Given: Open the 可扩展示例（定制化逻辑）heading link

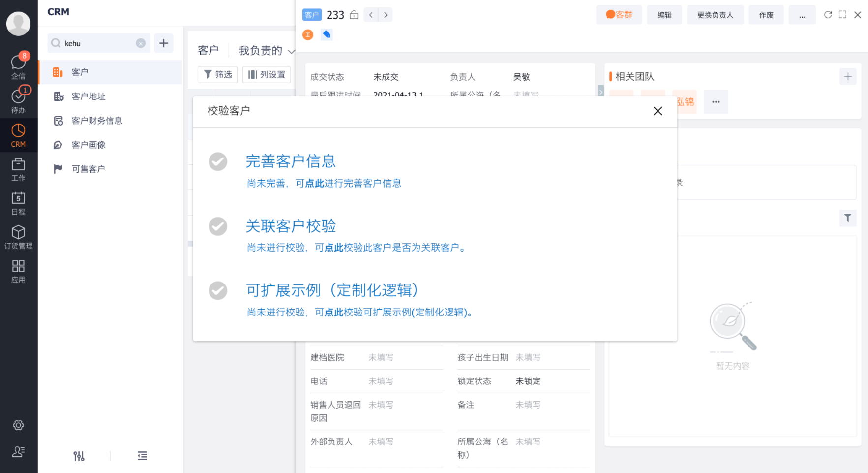Looking at the screenshot, I should pos(332,290).
